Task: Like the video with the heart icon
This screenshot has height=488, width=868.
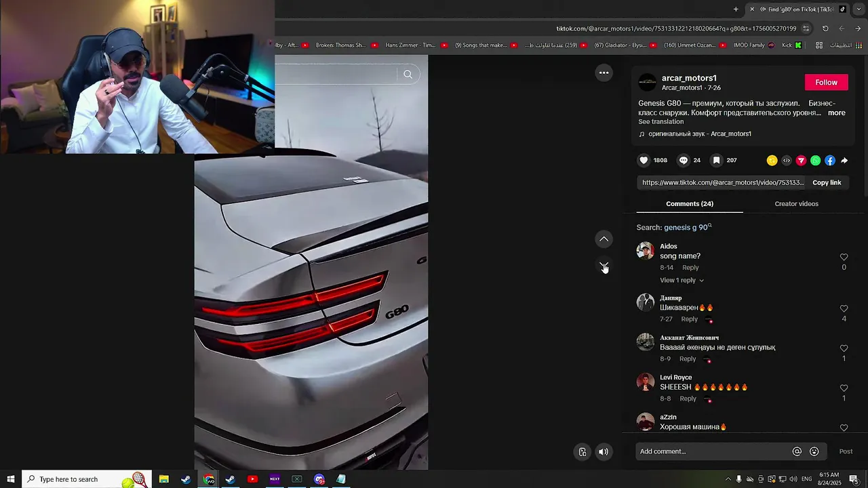Action: click(x=644, y=161)
